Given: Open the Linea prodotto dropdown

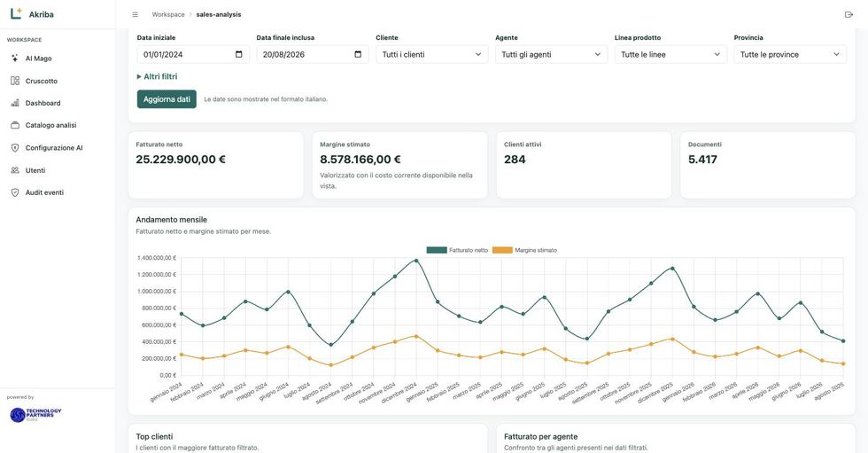Looking at the screenshot, I should 670,54.
